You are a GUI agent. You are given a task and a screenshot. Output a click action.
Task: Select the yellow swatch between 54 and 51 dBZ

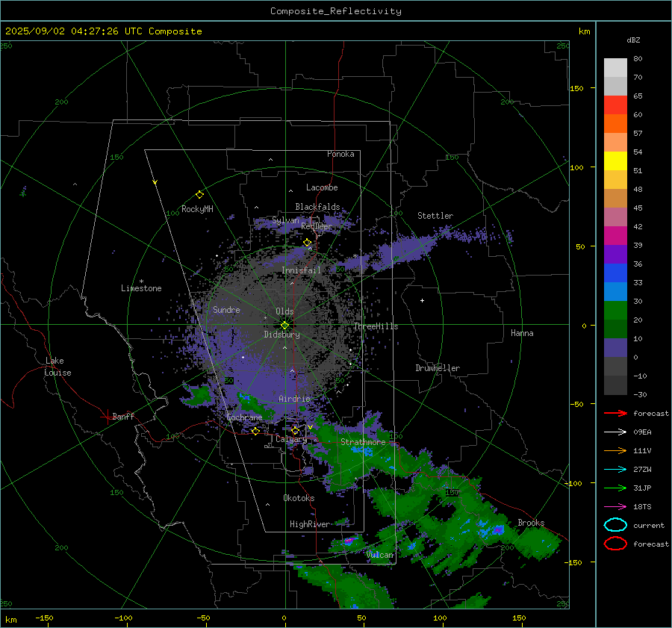615,161
